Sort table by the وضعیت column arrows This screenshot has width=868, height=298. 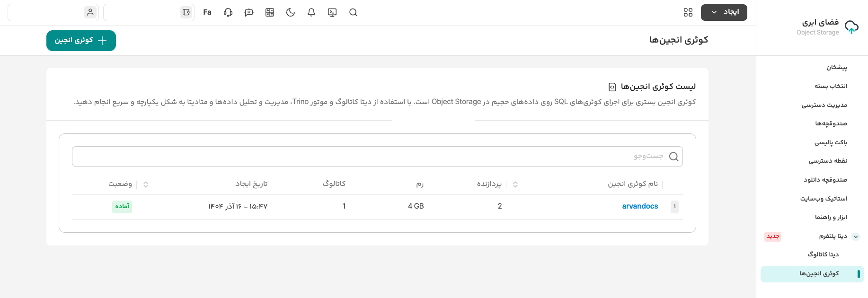pyautogui.click(x=146, y=184)
